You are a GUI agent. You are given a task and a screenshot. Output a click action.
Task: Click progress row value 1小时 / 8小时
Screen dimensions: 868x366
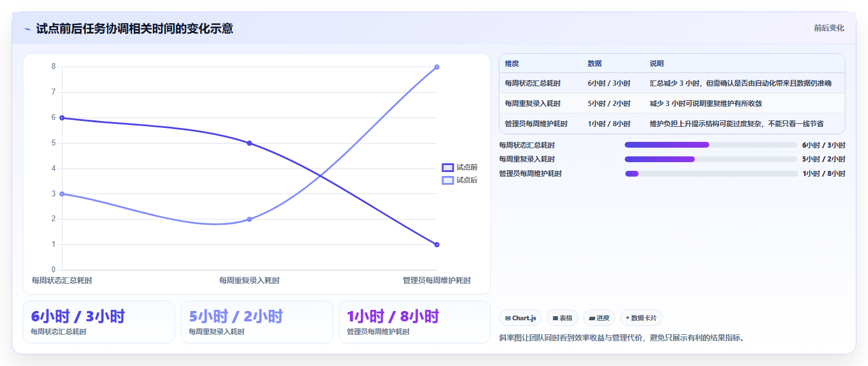click(823, 174)
